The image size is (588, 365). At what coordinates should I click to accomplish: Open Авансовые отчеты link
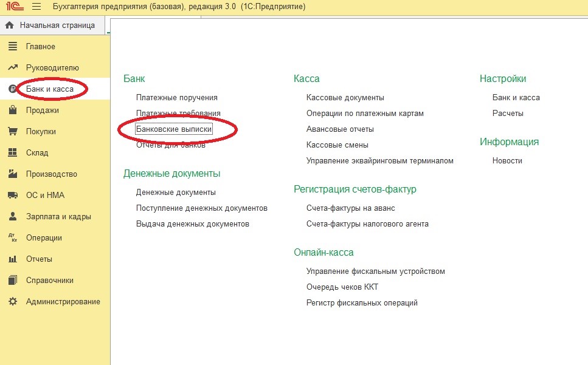pyautogui.click(x=340, y=129)
